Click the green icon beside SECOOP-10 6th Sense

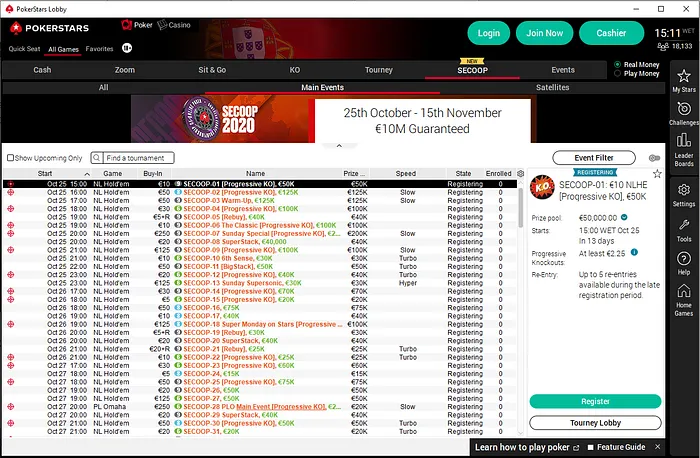tap(178, 258)
